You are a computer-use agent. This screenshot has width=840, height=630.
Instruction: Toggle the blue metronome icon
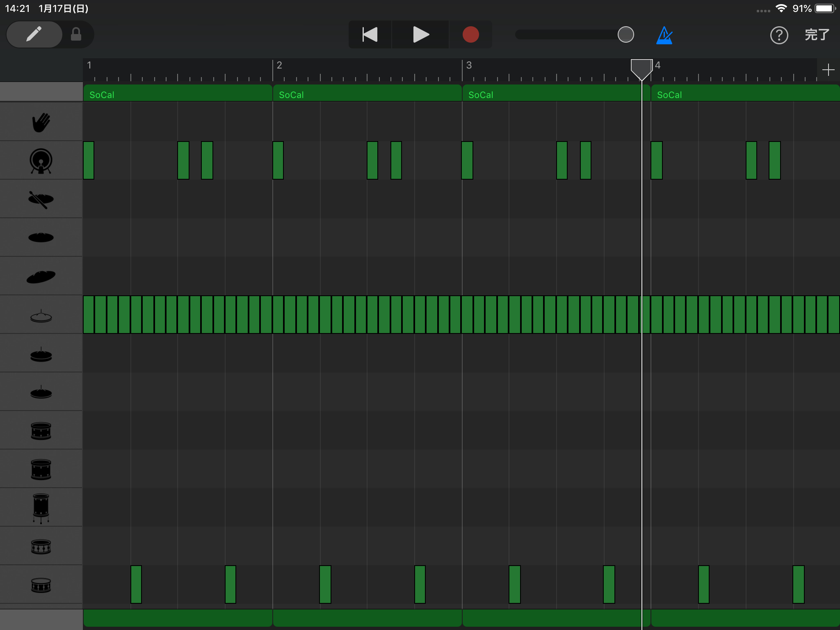pyautogui.click(x=664, y=35)
